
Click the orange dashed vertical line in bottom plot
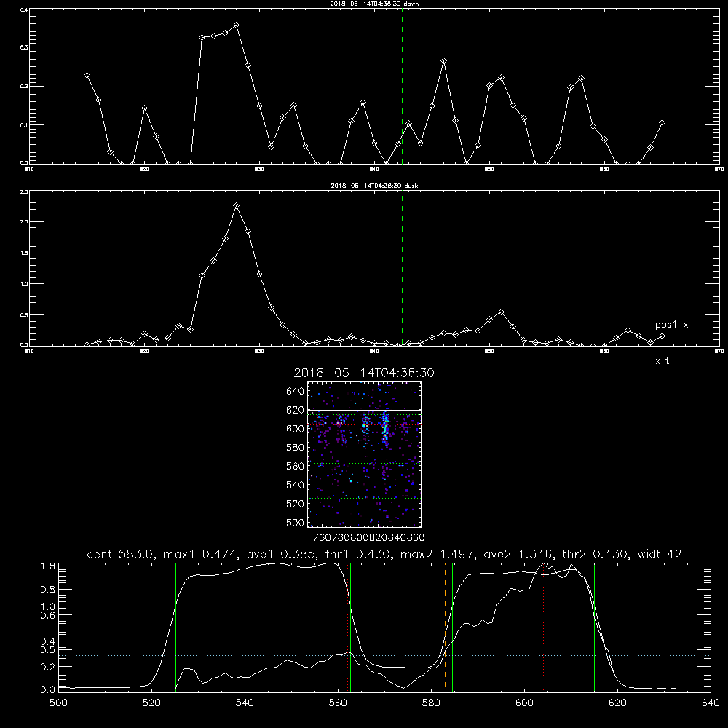click(445, 627)
